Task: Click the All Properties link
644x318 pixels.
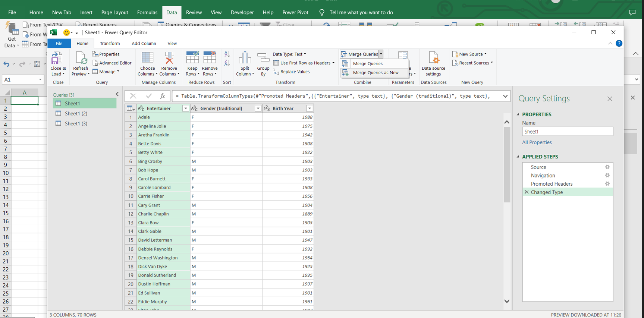Action: point(537,142)
